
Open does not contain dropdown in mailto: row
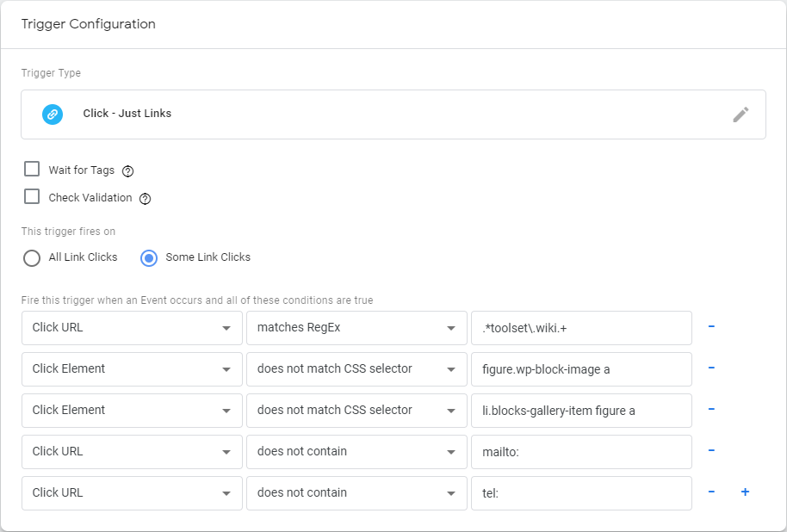coord(356,452)
